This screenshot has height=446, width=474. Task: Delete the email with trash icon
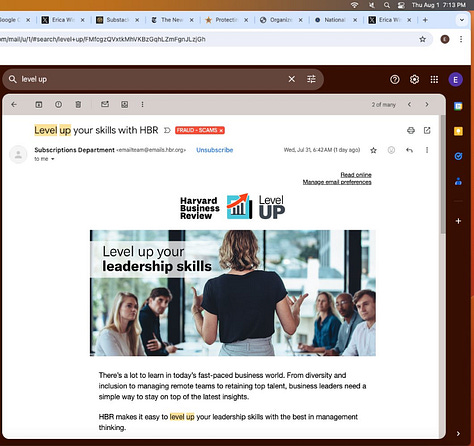click(x=78, y=104)
